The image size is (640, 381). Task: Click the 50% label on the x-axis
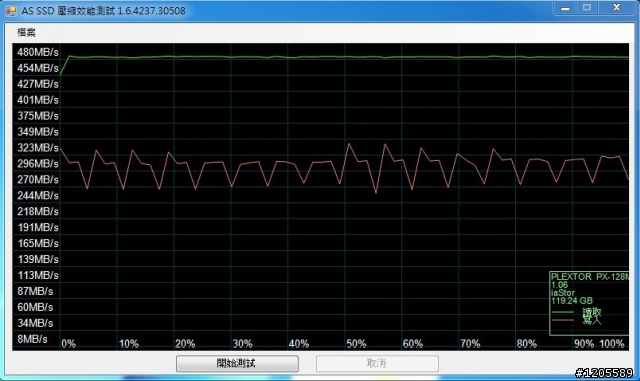[x=356, y=344]
